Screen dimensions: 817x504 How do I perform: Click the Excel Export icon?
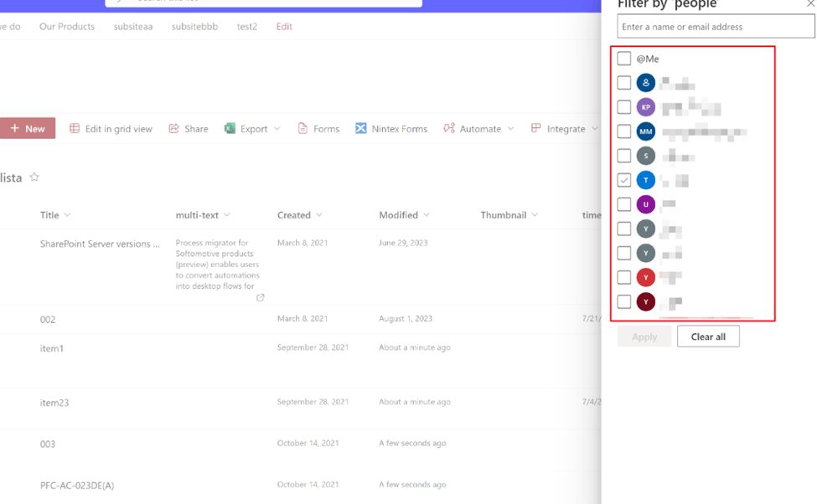230,128
